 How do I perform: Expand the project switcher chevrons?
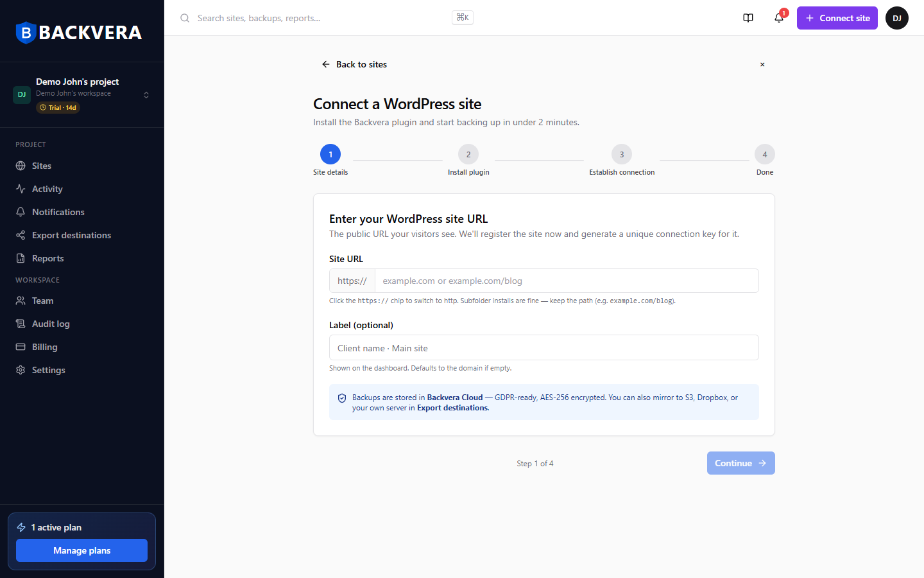click(x=146, y=95)
